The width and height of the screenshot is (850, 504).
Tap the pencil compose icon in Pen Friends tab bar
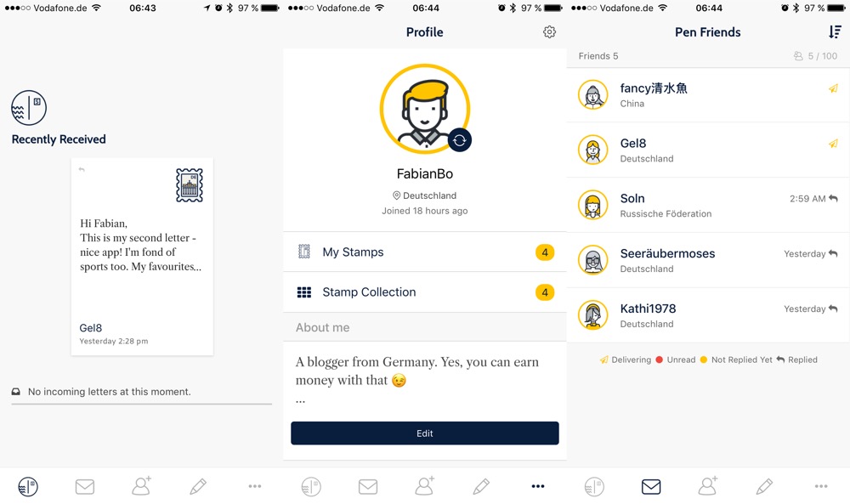[x=764, y=486]
